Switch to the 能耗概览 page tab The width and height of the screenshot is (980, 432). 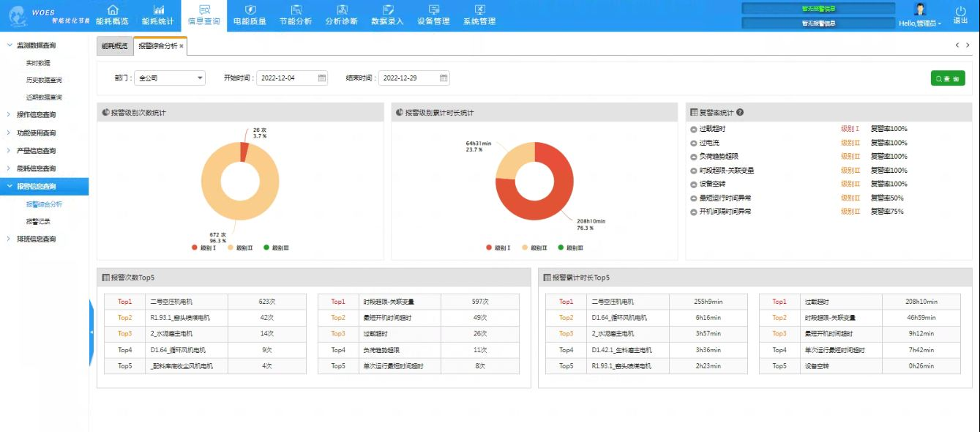114,46
